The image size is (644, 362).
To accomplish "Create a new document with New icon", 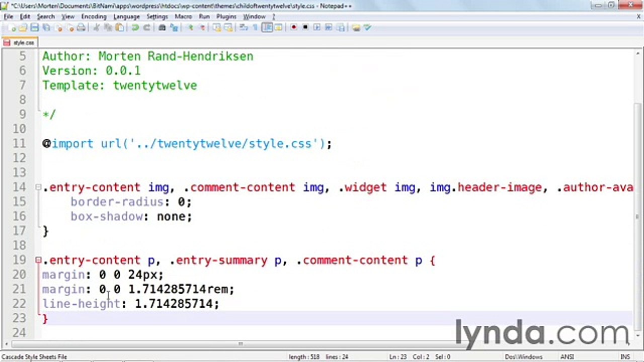I will pyautogui.click(x=12, y=28).
